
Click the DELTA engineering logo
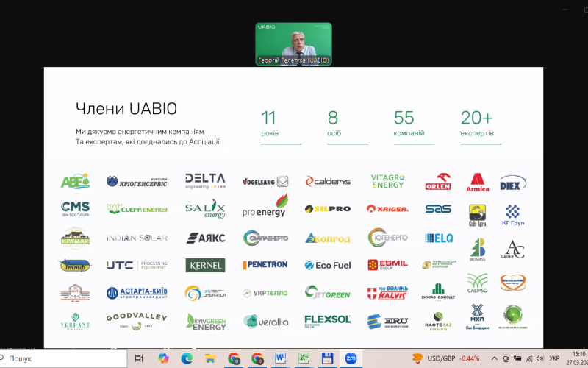[x=205, y=180]
